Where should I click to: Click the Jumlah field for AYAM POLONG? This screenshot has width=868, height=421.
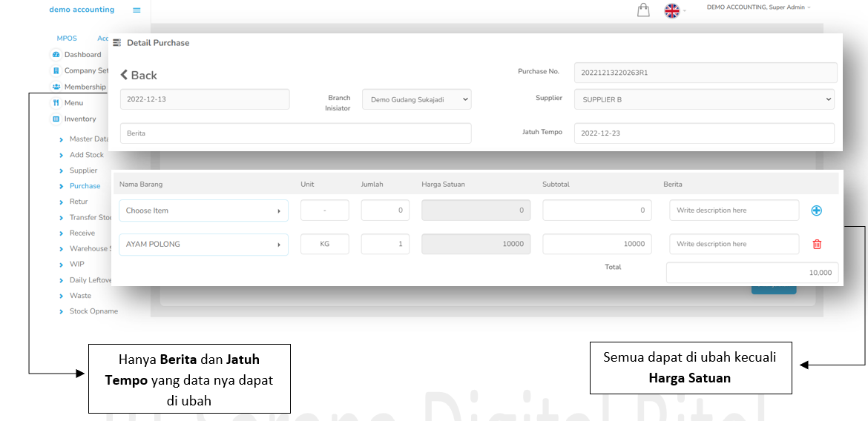click(385, 244)
